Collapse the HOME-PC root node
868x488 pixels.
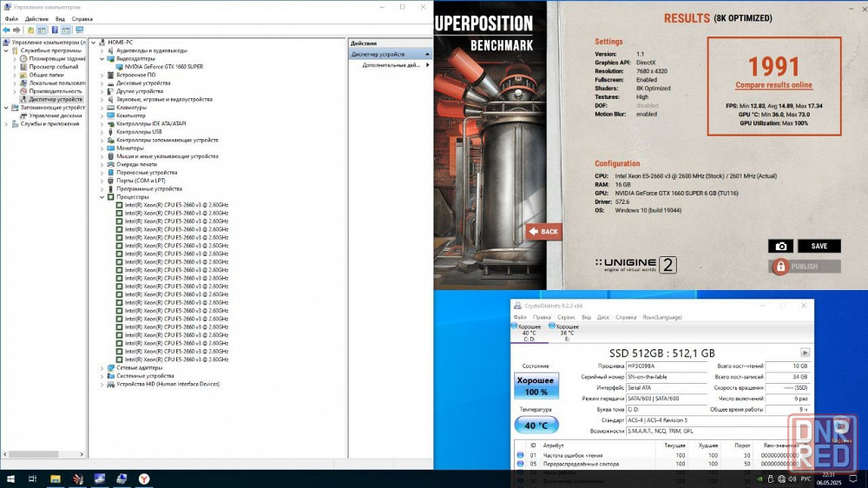[x=93, y=42]
